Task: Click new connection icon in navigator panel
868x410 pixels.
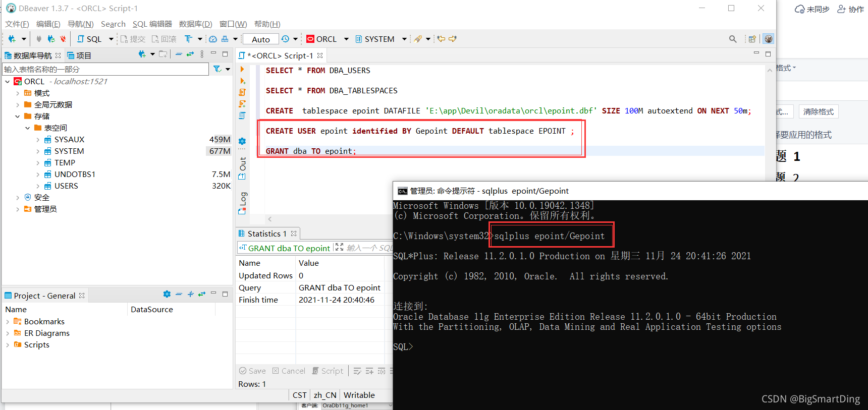Action: click(x=142, y=54)
